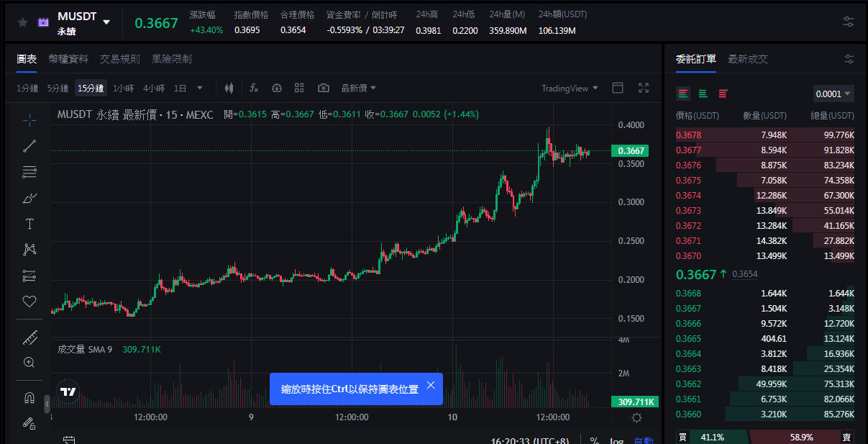The image size is (868, 444).
Task: Open the 幣種資料 tab
Action: pos(68,59)
